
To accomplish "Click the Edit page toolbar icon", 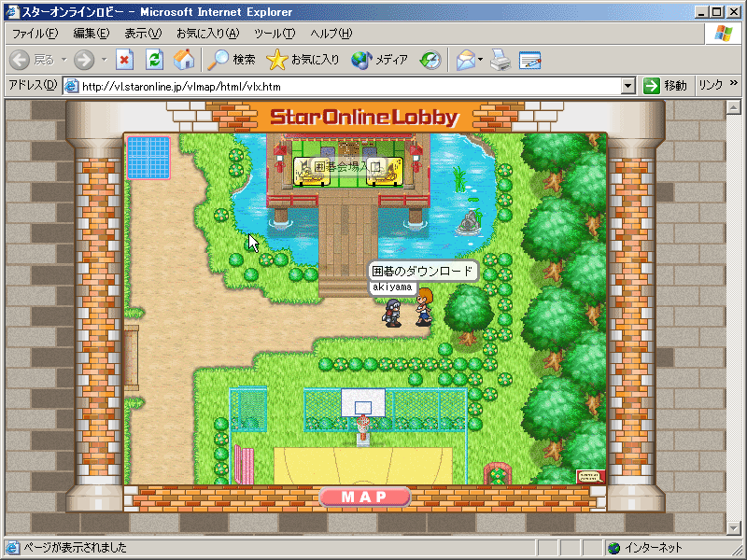I will click(x=529, y=60).
